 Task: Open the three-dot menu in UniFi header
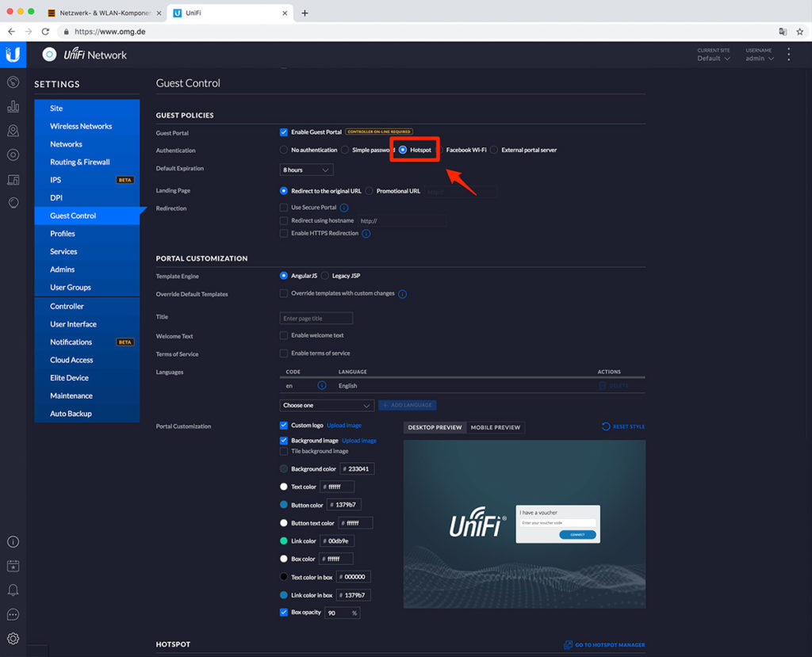point(789,55)
